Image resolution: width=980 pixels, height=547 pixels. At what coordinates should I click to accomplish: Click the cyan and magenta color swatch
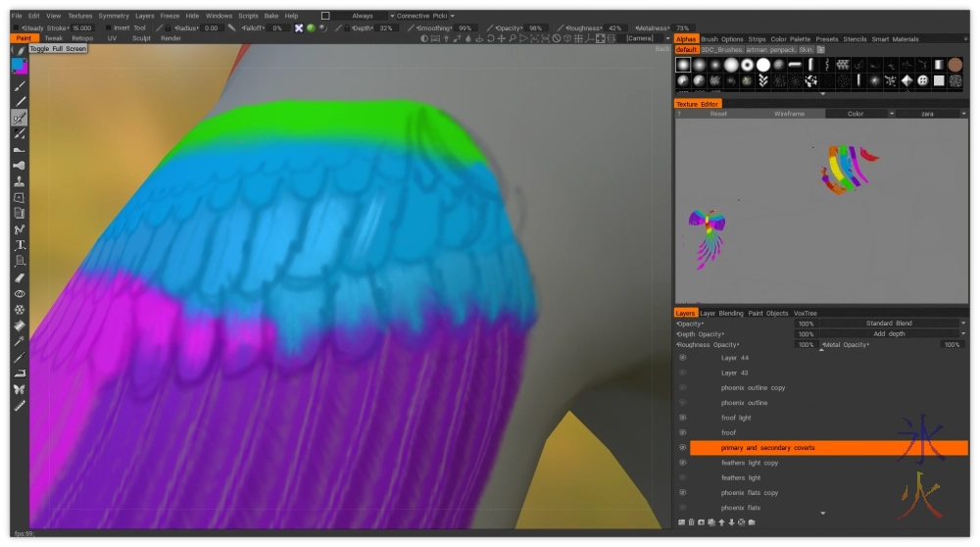(x=20, y=66)
